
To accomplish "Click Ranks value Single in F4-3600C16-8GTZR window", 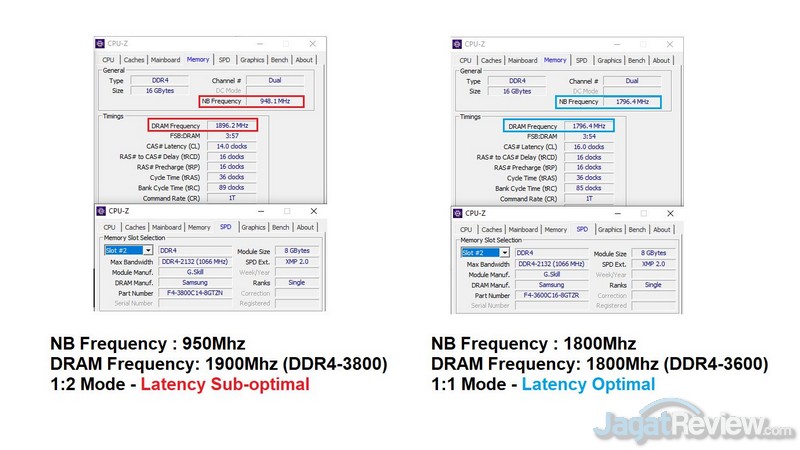I will (x=654, y=285).
